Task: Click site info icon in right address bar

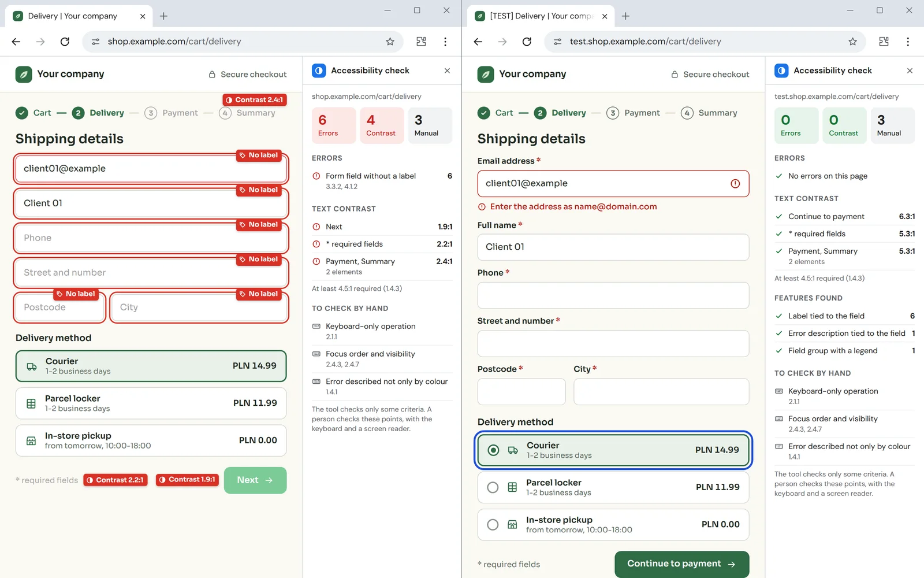Action: point(557,42)
